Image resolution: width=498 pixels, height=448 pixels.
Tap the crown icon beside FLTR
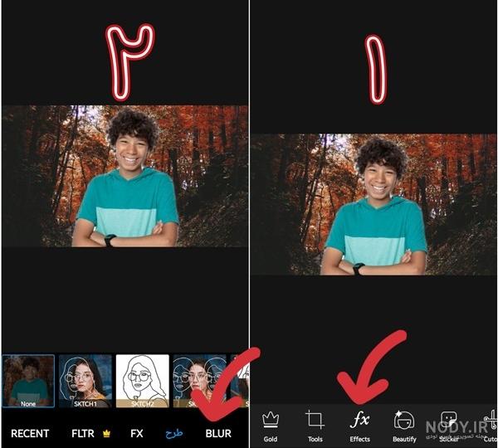pyautogui.click(x=106, y=433)
